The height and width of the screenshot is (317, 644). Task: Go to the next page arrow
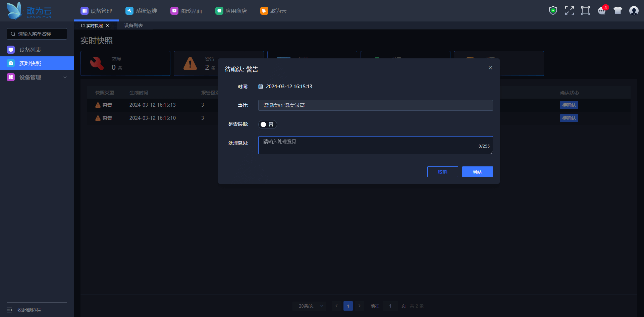(360, 306)
